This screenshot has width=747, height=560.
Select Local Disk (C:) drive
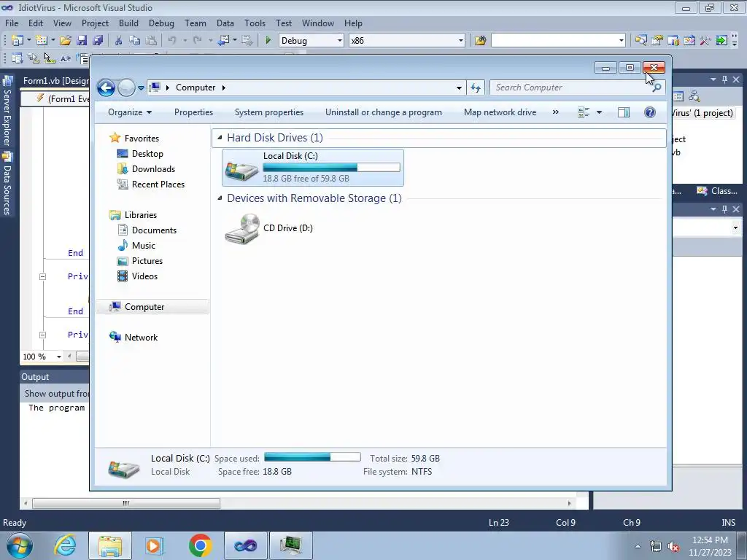tap(313, 168)
